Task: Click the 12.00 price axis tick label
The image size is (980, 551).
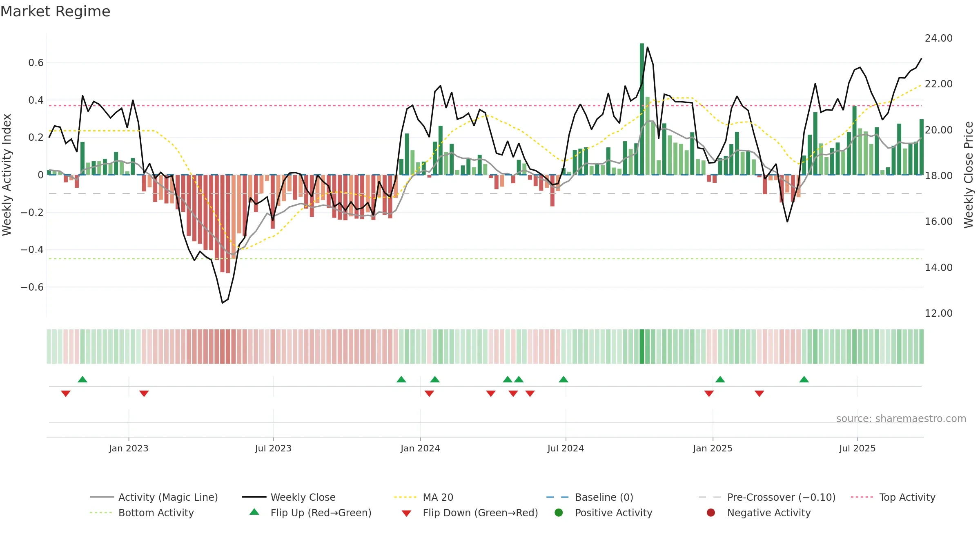Action: (938, 313)
